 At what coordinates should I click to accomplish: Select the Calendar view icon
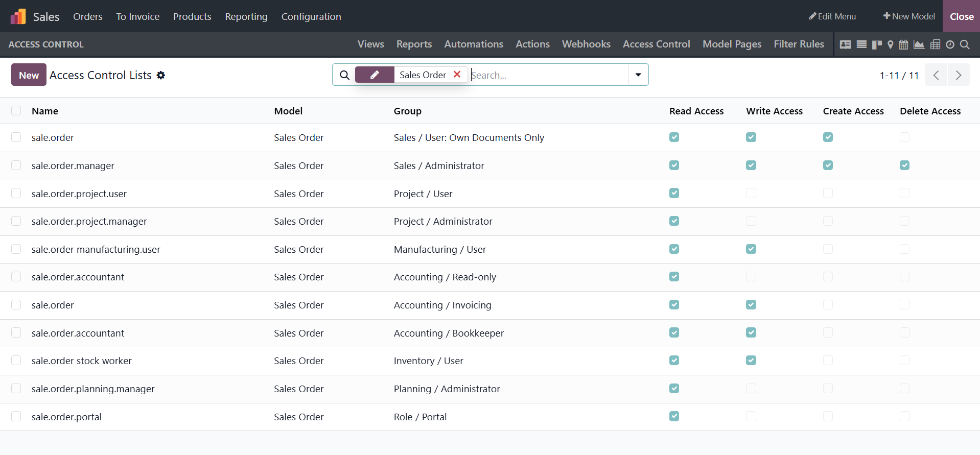903,44
